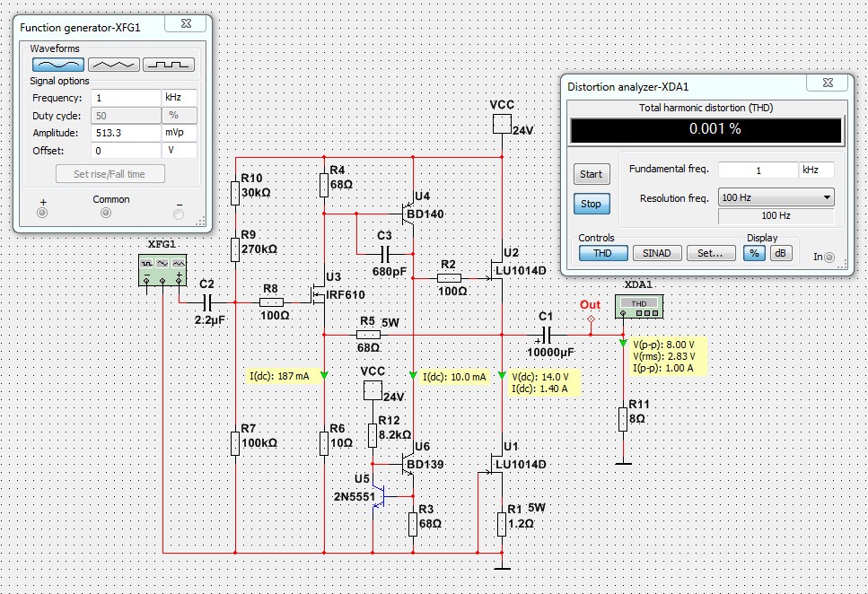Select the BD139 transistor U6
Screen dimensions: 868x594
(x=408, y=464)
